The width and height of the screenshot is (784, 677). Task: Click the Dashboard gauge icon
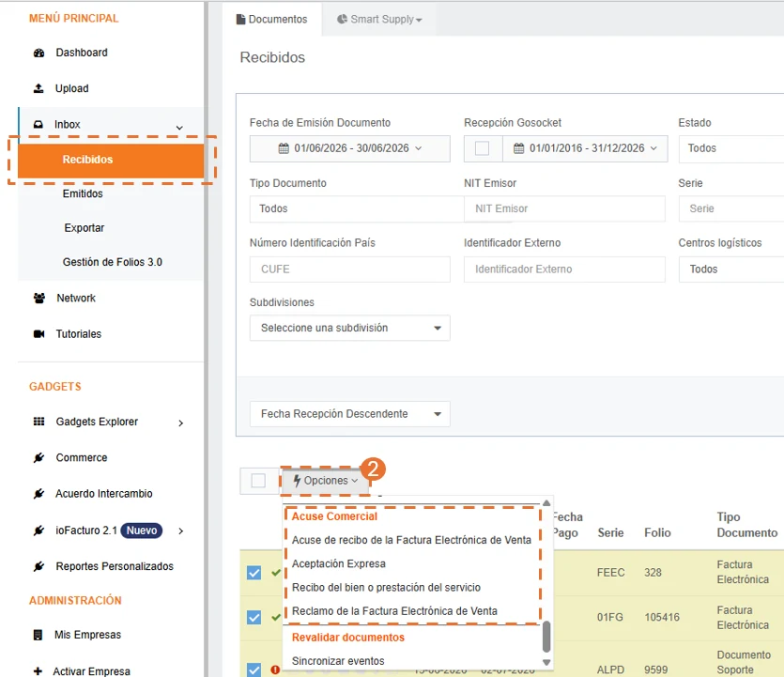[38, 53]
